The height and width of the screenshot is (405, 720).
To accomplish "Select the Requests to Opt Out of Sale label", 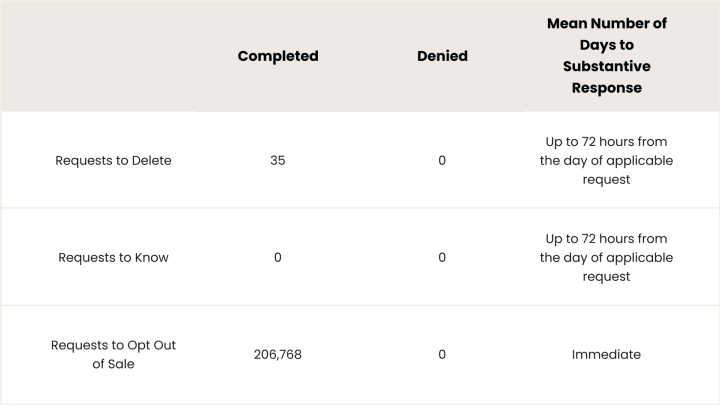I will (x=113, y=354).
